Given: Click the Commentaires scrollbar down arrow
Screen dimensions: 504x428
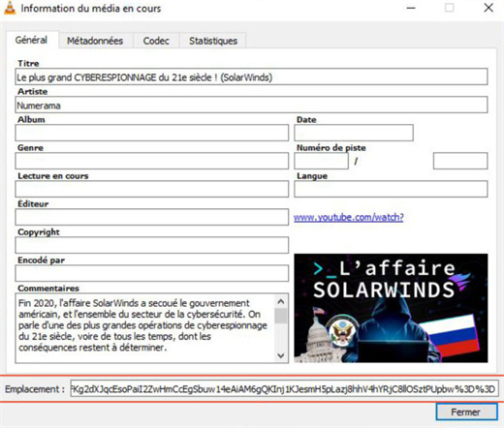Looking at the screenshot, I should click(x=281, y=355).
